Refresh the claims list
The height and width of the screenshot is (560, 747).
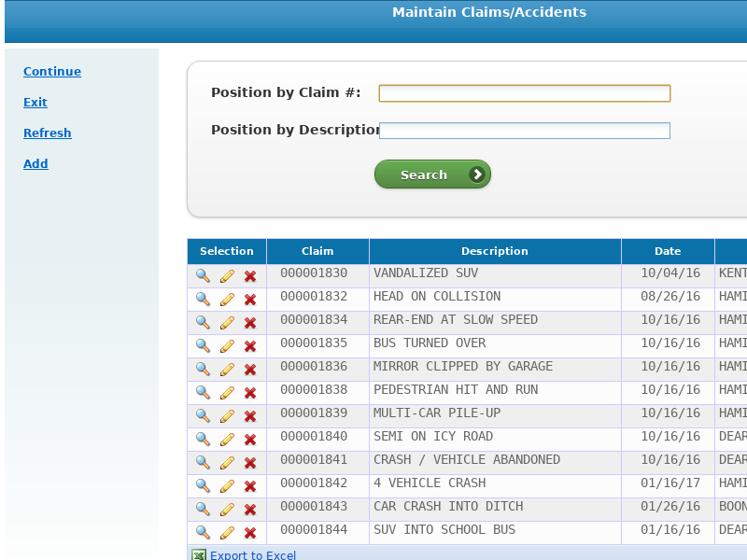[48, 133]
